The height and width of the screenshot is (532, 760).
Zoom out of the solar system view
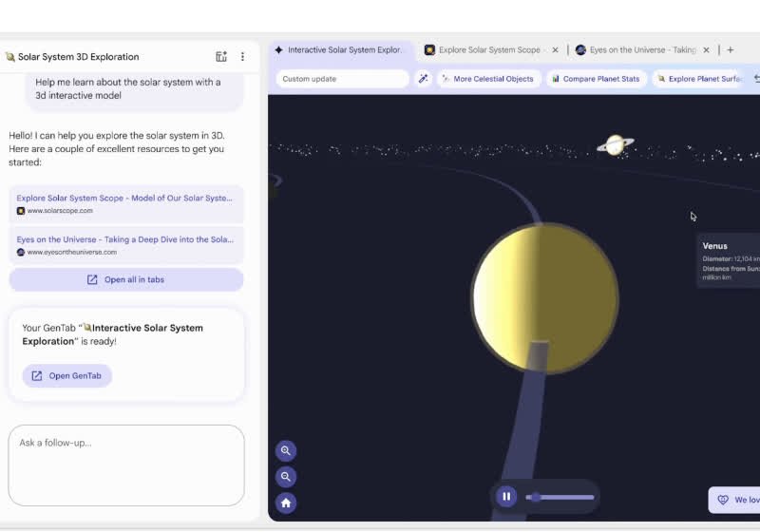[x=286, y=477]
